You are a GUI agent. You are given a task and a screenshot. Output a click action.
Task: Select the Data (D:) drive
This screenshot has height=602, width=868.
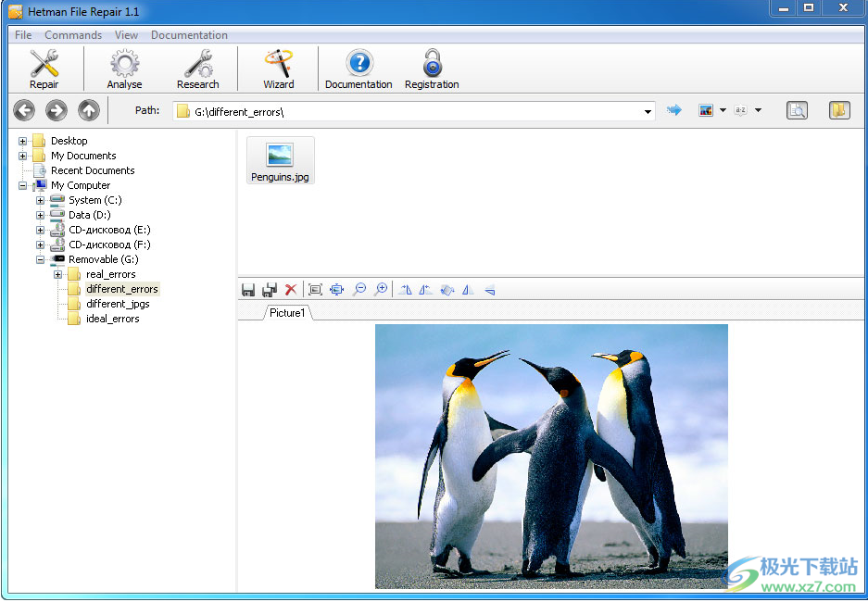(89, 215)
